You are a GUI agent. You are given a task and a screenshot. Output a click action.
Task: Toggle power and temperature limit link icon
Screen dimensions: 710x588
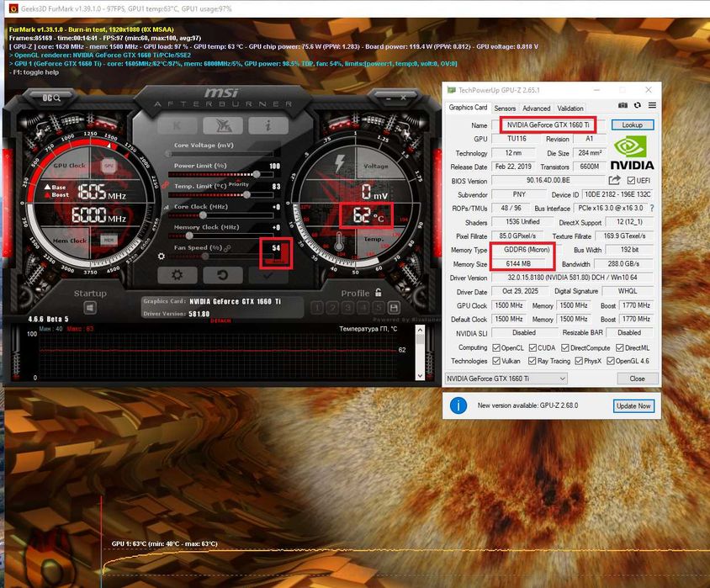(x=165, y=185)
